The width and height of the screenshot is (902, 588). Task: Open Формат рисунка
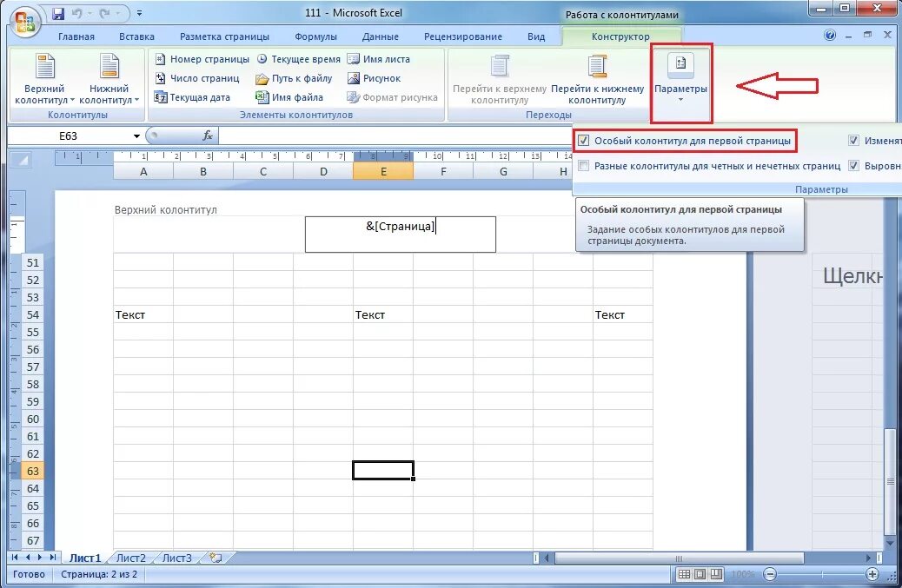tap(392, 97)
